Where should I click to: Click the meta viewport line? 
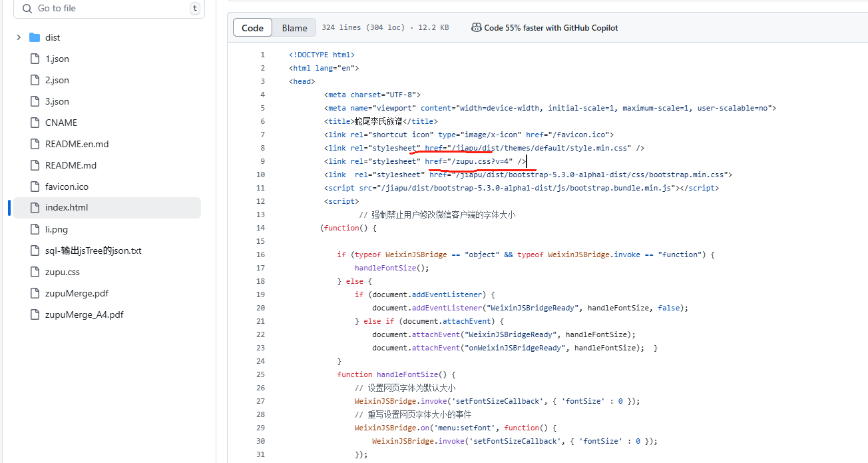[550, 108]
